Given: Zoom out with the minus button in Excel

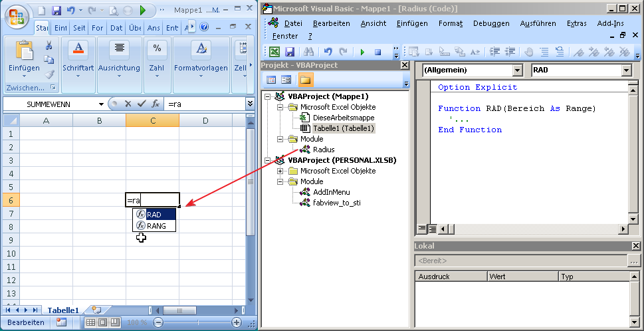Looking at the screenshot, I should pos(160,322).
